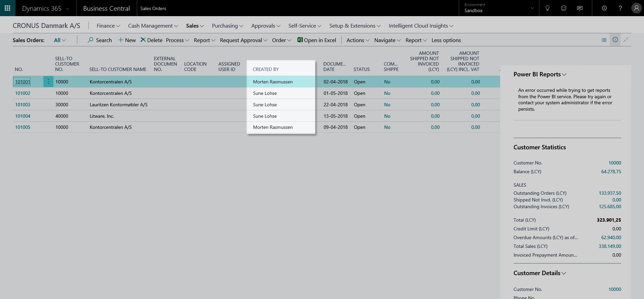Click Open in Excel
Screen dimensions: 644x299
click(x=317, y=40)
